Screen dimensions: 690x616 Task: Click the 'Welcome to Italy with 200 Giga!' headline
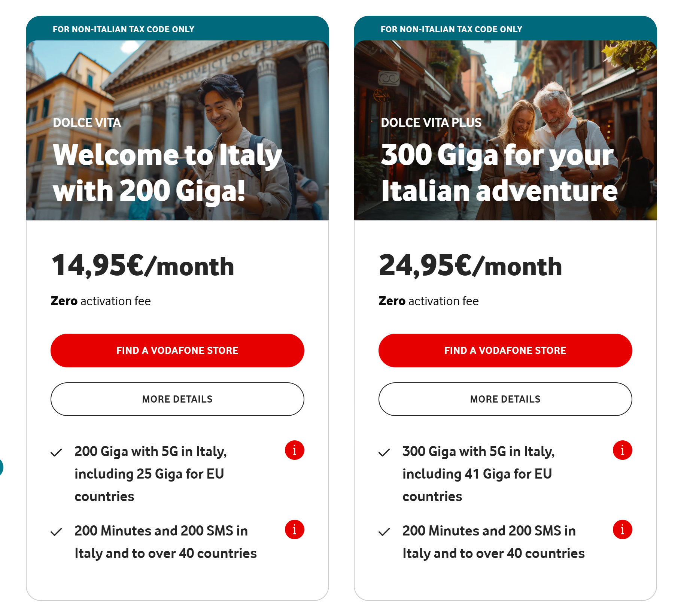pos(167,173)
